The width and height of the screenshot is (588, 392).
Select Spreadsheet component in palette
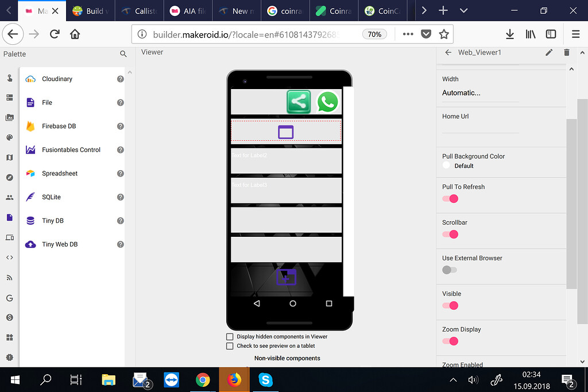(x=60, y=174)
